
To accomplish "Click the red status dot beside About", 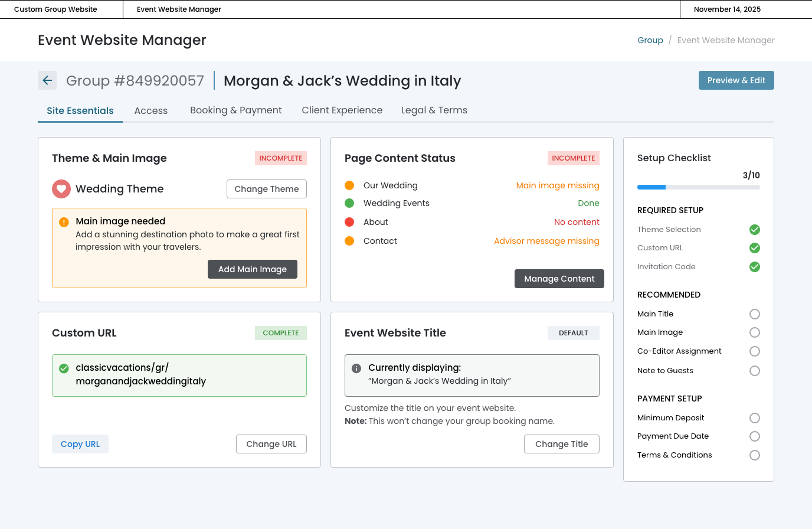I will coord(349,222).
